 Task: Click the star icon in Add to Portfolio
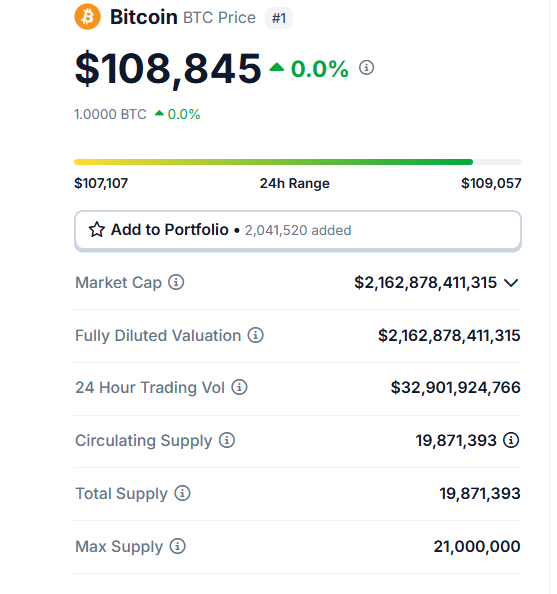pos(97,230)
